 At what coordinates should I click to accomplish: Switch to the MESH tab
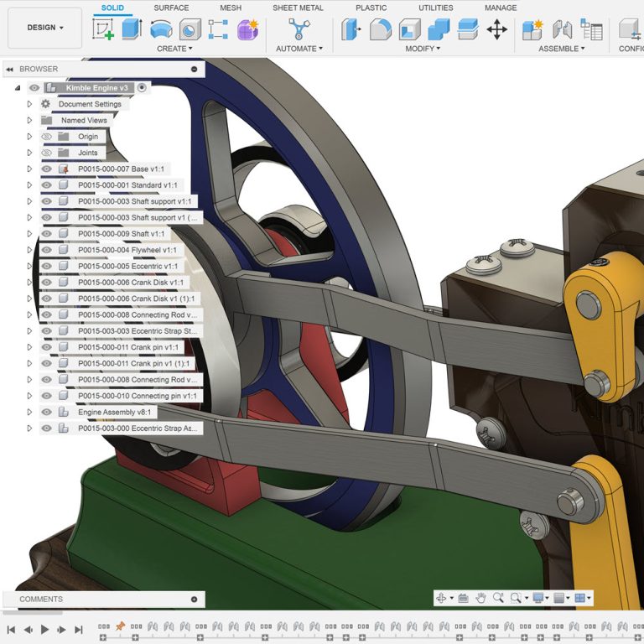click(231, 8)
